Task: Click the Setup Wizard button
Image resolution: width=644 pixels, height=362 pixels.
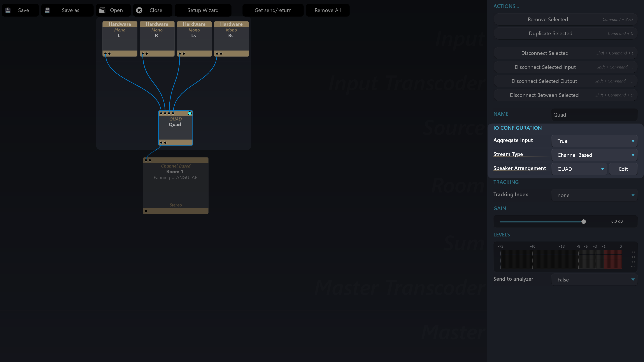Action: pyautogui.click(x=203, y=10)
